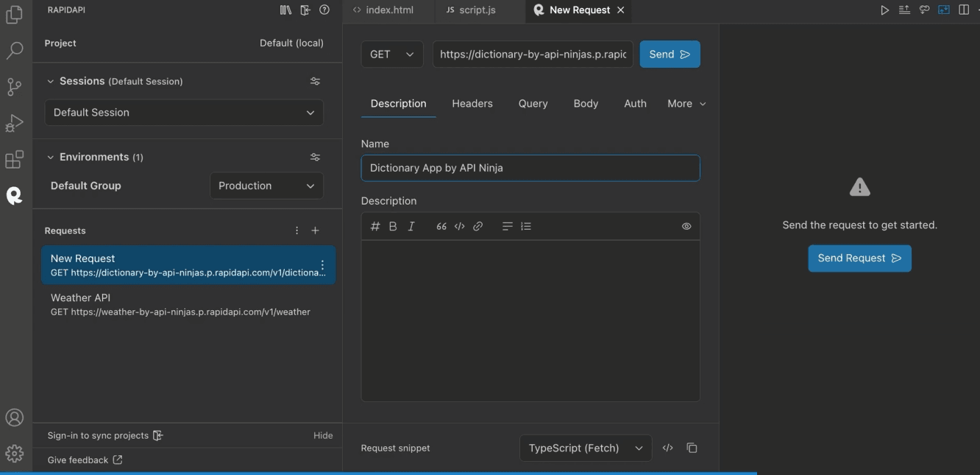The width and height of the screenshot is (980, 475).
Task: Open the Give feedback link
Action: tap(85, 460)
